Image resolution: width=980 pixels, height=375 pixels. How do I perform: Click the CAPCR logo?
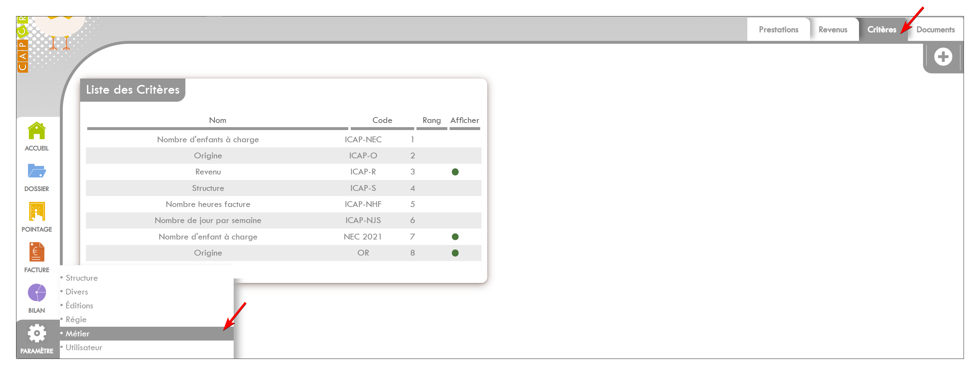pyautogui.click(x=23, y=44)
